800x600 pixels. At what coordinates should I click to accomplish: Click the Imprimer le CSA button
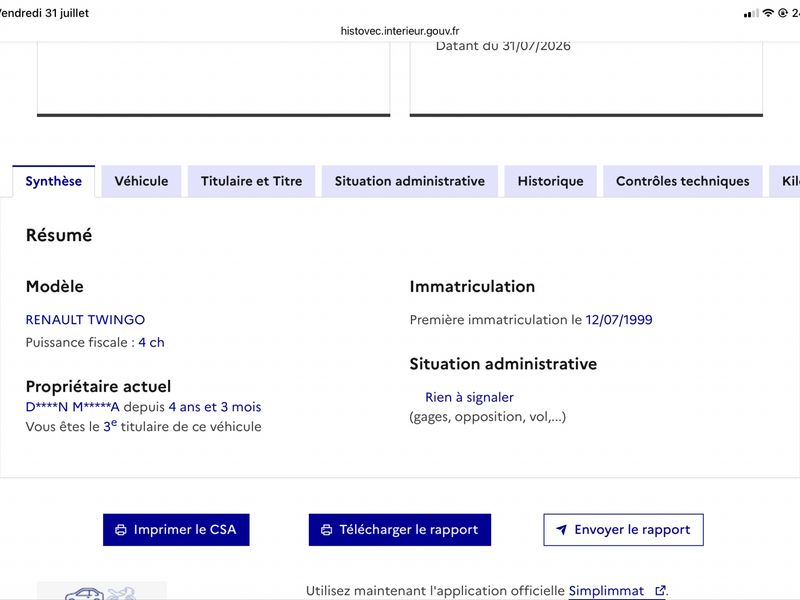[x=176, y=530]
